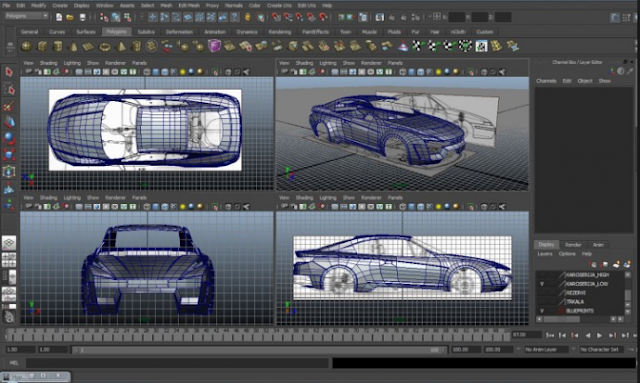The image size is (640, 383).
Task: Switch to the Surfaces shelf tab
Action: 86,32
